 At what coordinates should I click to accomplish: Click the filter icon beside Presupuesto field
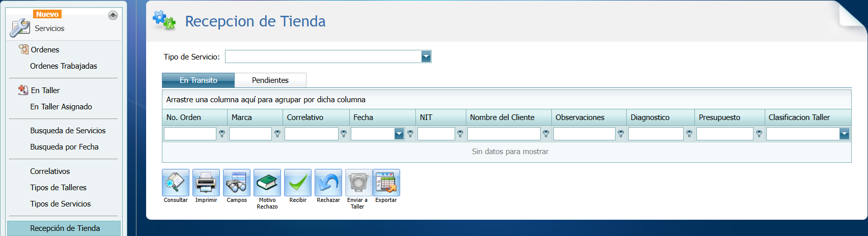coord(759,134)
